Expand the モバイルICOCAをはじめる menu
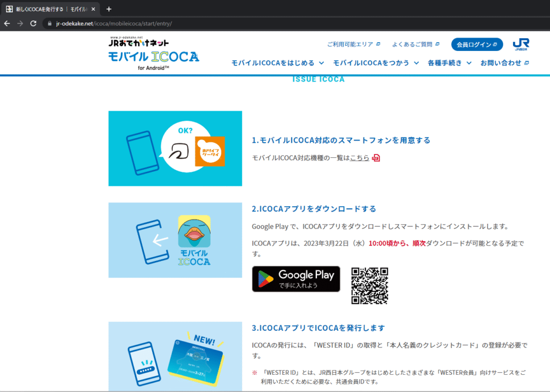 tap(278, 63)
